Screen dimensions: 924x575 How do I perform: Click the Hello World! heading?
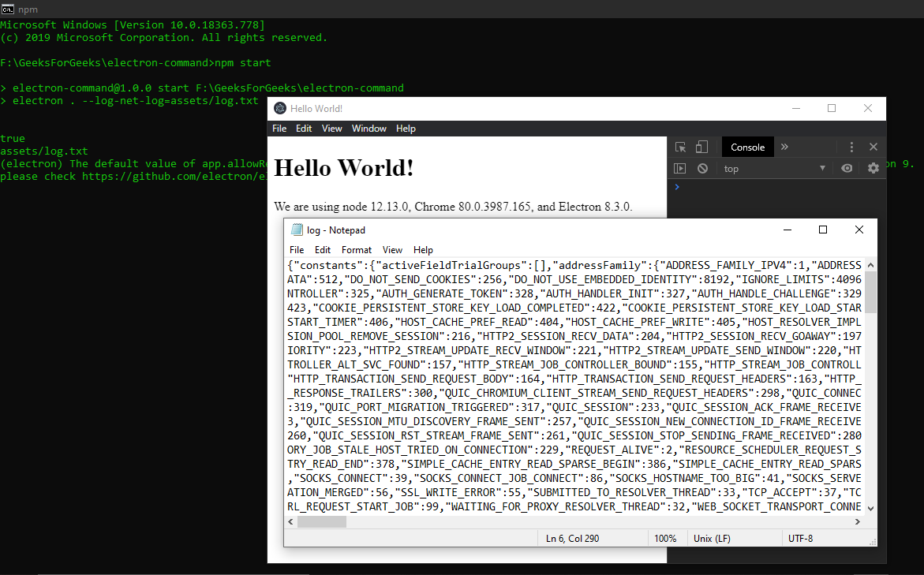(x=343, y=168)
